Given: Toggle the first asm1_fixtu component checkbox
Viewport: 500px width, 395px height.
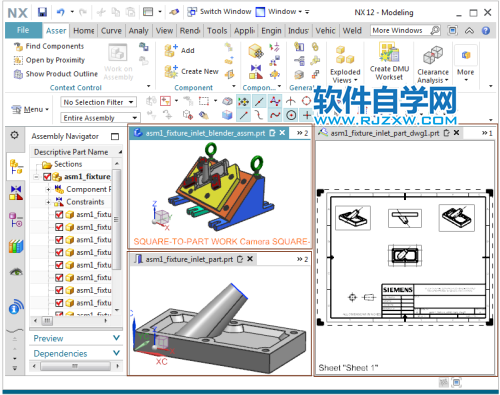Looking at the screenshot, I should tap(59, 215).
